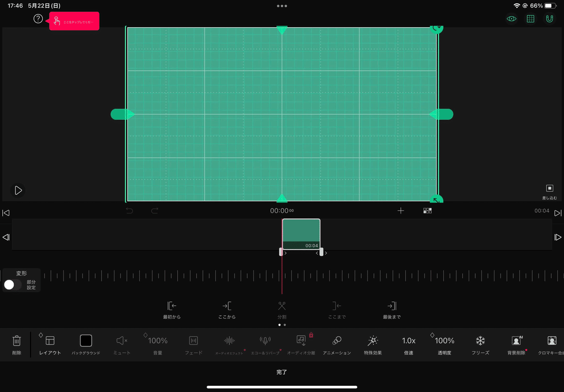Separate audio with オーディオ分離
The image size is (564, 392).
click(x=301, y=345)
